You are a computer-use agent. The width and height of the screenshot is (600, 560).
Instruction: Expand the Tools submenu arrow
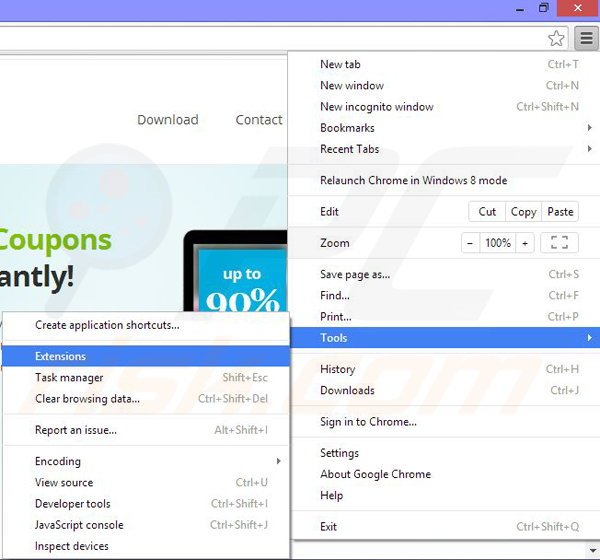point(590,338)
